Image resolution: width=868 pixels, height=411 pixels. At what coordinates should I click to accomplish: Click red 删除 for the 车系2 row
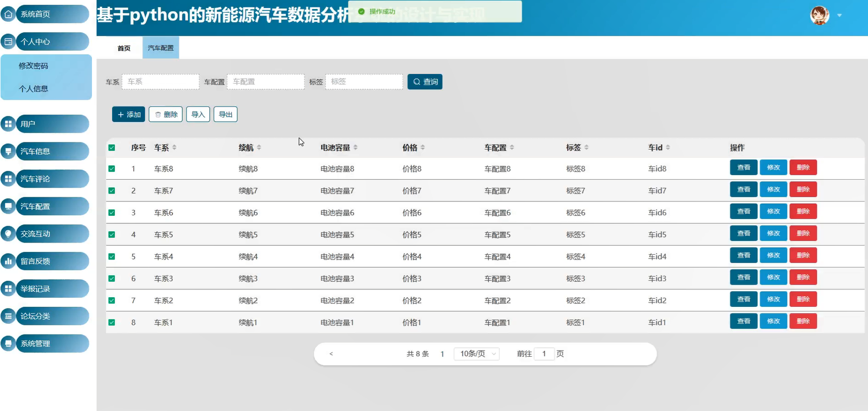click(803, 299)
